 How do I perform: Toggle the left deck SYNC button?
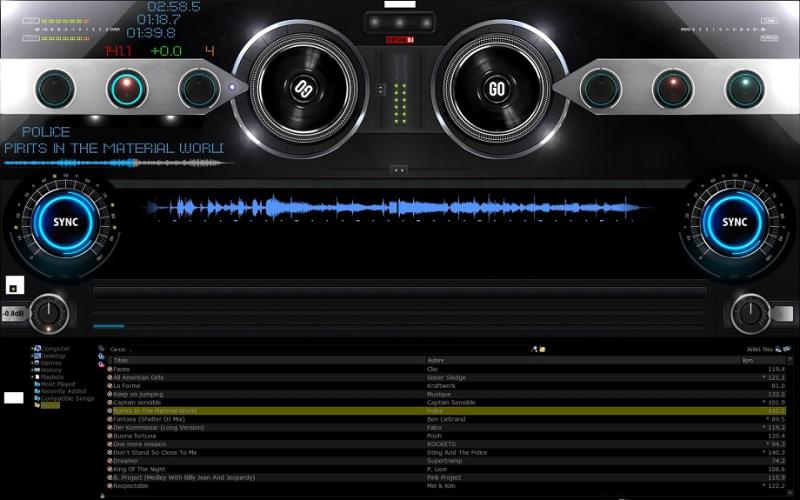coord(66,222)
